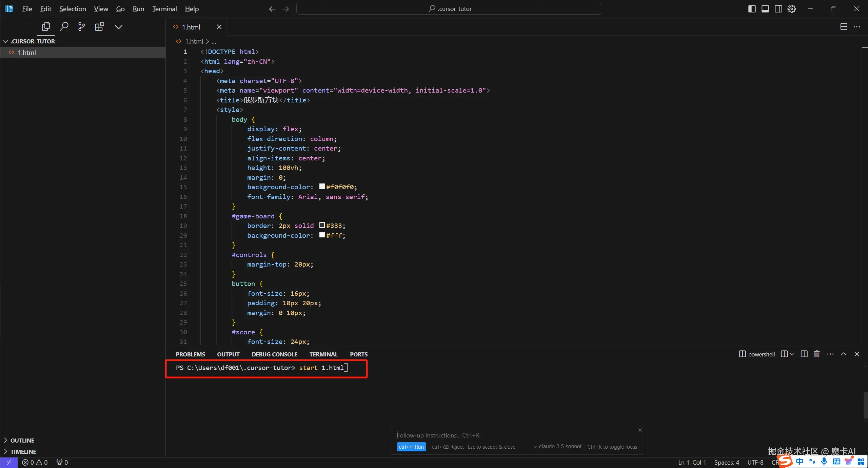
Task: Expand the TIMELINE section
Action: pyautogui.click(x=23, y=451)
